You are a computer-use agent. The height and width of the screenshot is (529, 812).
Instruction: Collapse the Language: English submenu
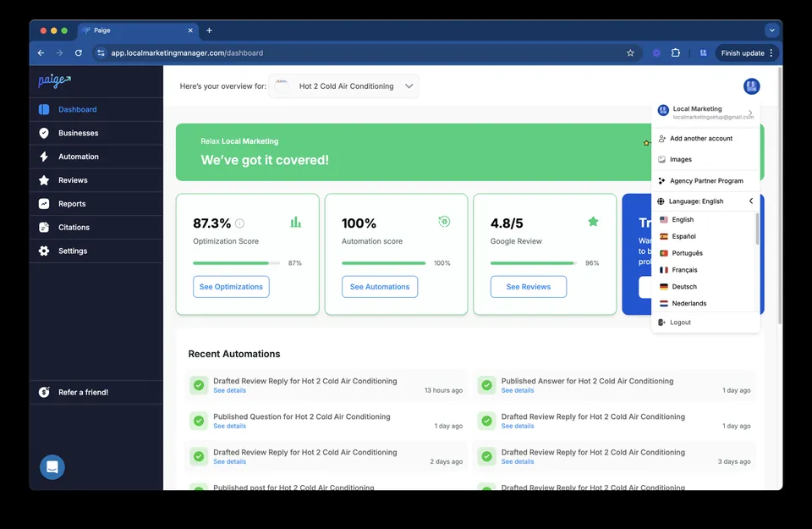[751, 201]
